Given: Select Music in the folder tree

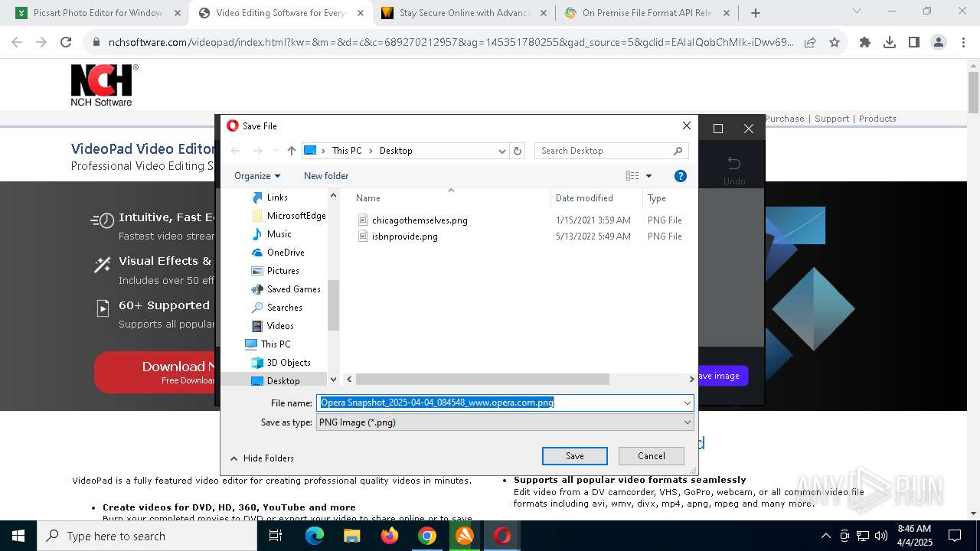Looking at the screenshot, I should [x=279, y=234].
